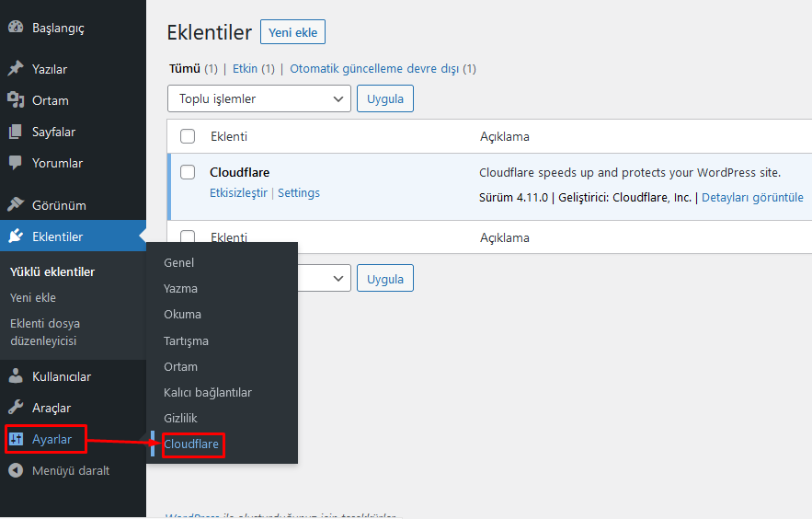Check the select-all box in table header
This screenshot has width=812, height=519.
tap(188, 136)
